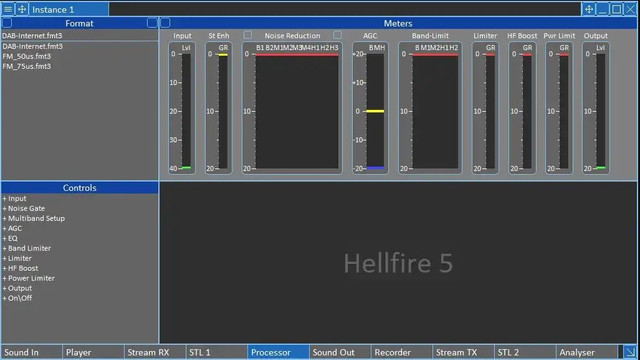The image size is (640, 360).
Task: Expand the Power Limiter controls
Action: (x=29, y=278)
